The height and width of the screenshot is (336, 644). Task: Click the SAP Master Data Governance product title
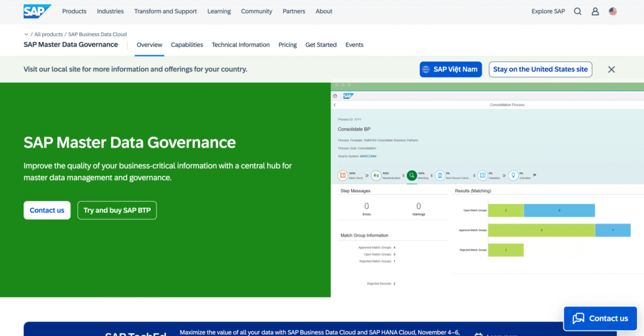pos(70,45)
